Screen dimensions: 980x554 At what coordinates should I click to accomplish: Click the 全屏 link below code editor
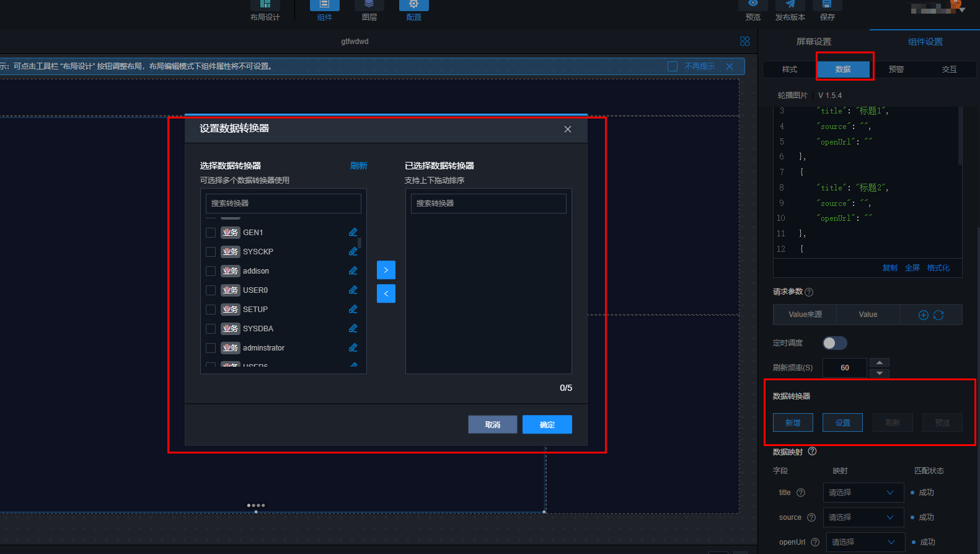[x=912, y=268]
